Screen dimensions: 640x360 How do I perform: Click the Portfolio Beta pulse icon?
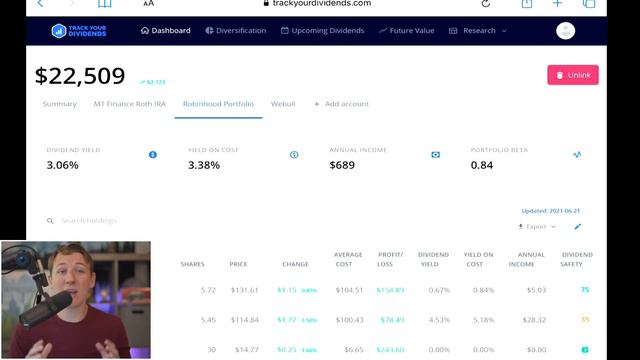[x=577, y=155]
